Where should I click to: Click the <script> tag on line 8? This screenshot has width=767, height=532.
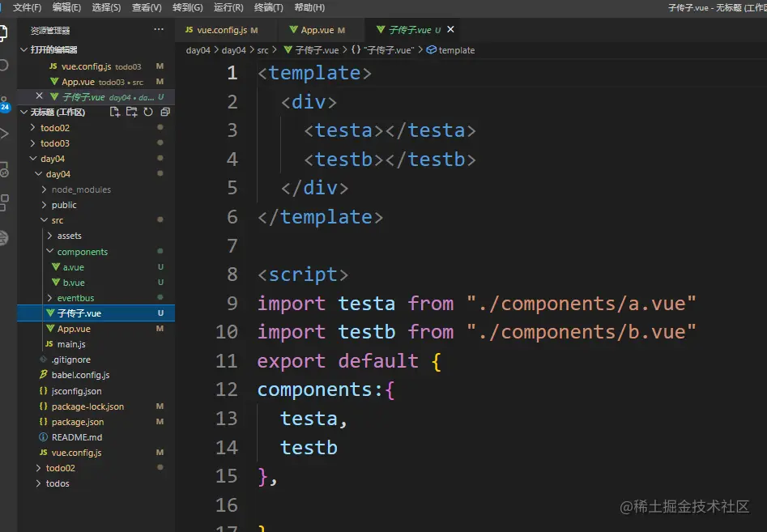coord(303,275)
